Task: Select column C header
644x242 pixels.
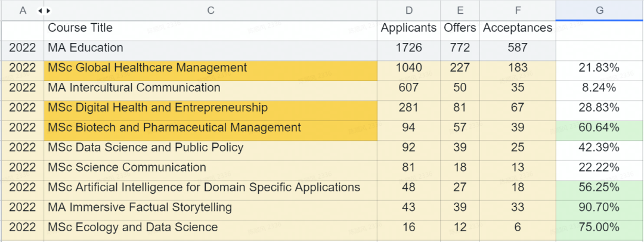Action: pos(210,11)
